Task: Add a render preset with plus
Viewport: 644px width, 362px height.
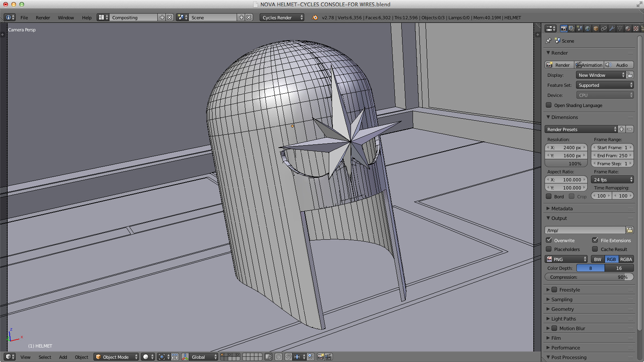Action: [x=621, y=129]
